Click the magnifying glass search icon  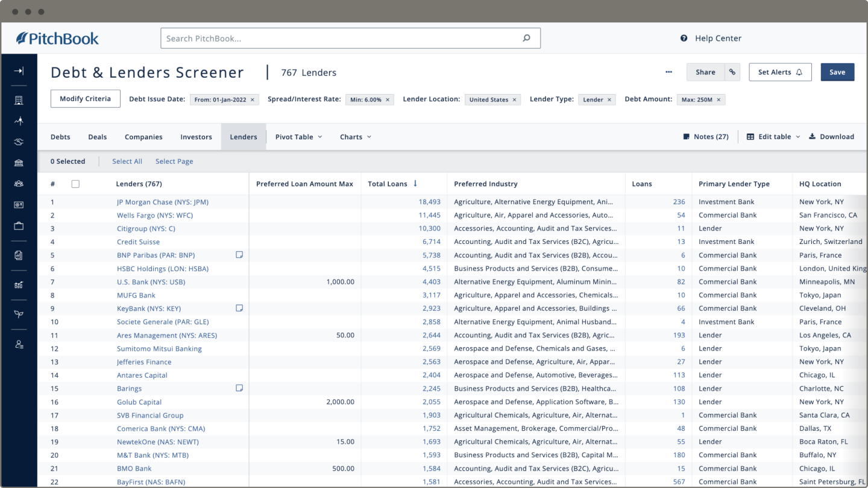527,38
